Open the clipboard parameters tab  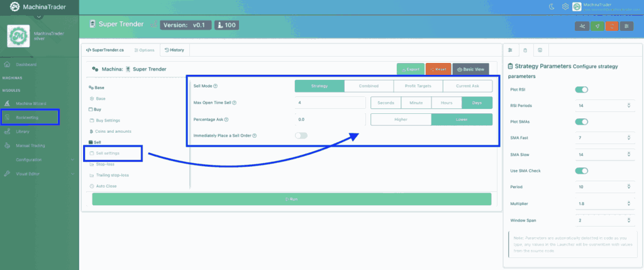click(x=525, y=50)
